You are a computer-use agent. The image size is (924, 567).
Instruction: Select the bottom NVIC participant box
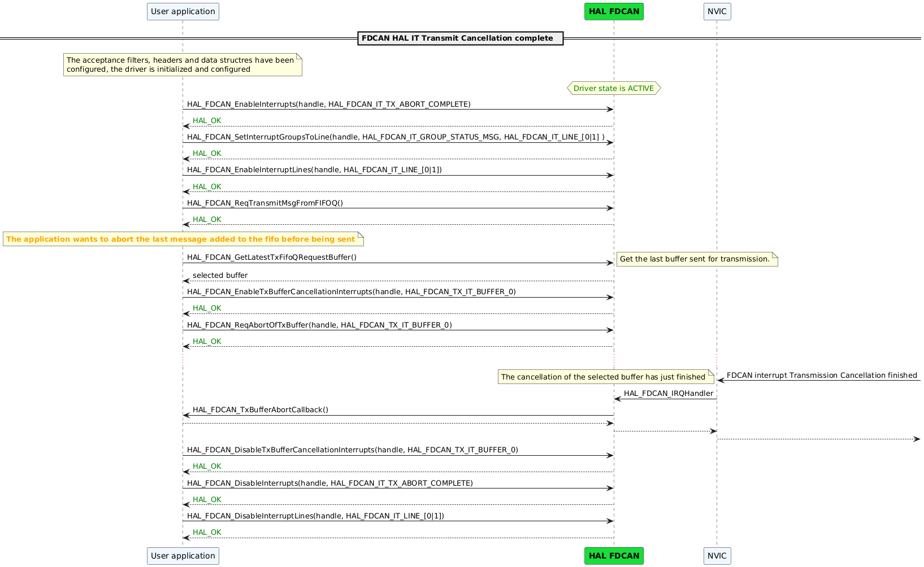point(717,556)
